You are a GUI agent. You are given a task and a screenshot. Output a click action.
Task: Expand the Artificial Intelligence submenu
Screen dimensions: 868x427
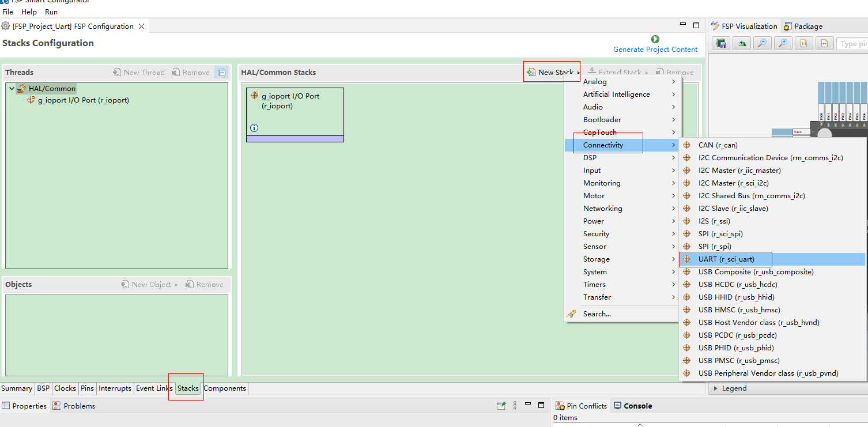[622, 95]
